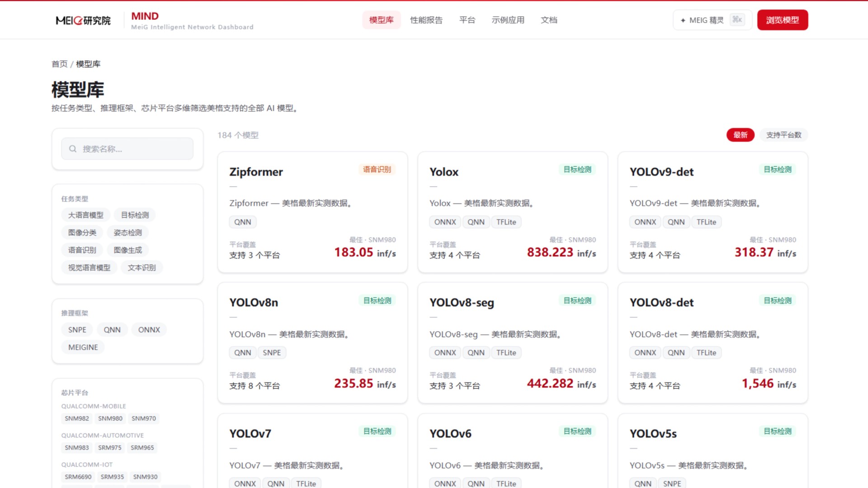Open the YOLOv7 model card title
The width and height of the screenshot is (868, 488).
pyautogui.click(x=250, y=433)
